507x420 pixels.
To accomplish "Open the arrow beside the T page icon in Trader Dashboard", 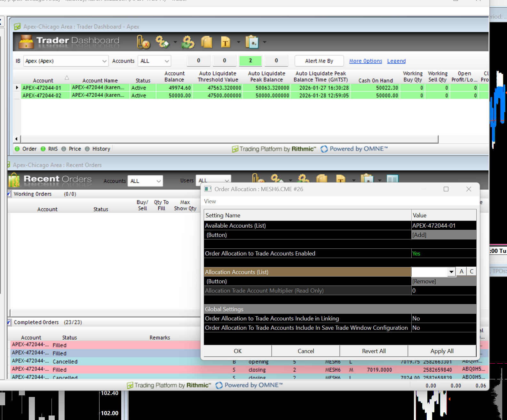I will pyautogui.click(x=238, y=42).
